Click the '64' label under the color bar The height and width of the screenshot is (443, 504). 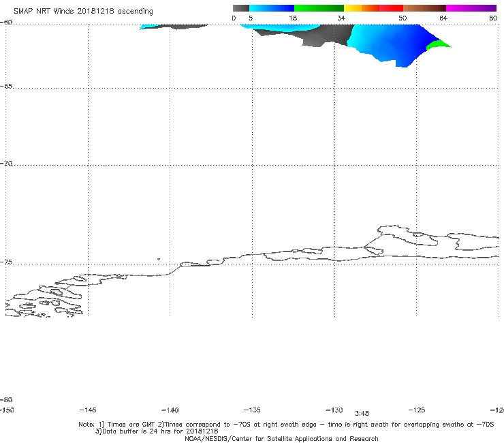point(443,18)
